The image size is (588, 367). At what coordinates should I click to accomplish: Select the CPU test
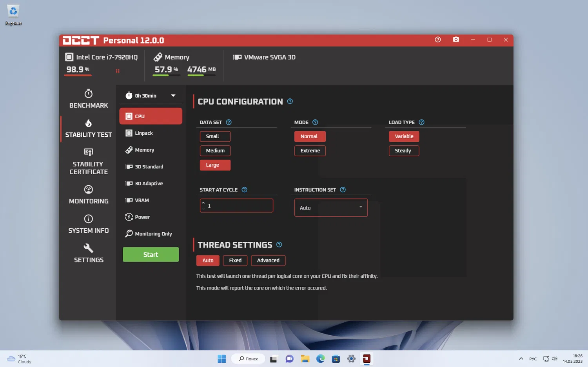pos(151,116)
